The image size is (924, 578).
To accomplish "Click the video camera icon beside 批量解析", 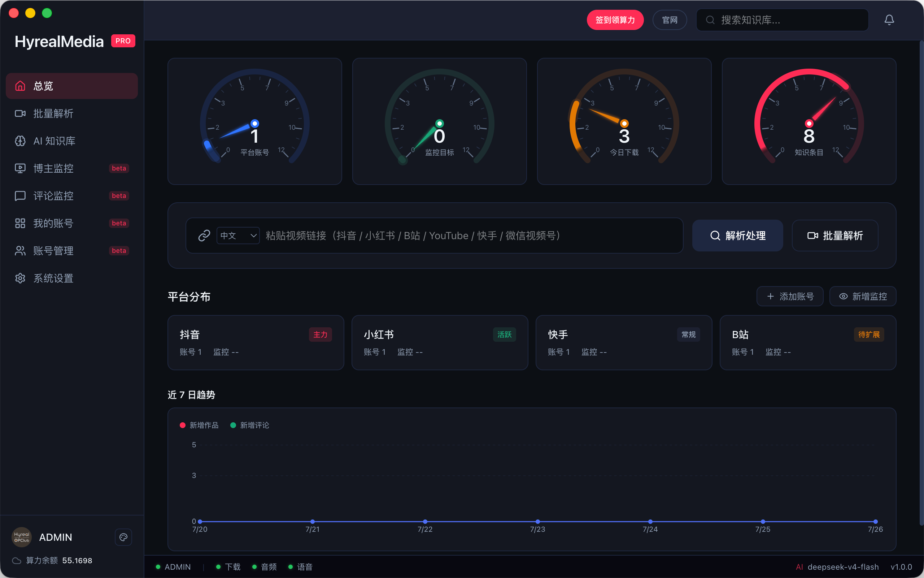I will pos(20,113).
